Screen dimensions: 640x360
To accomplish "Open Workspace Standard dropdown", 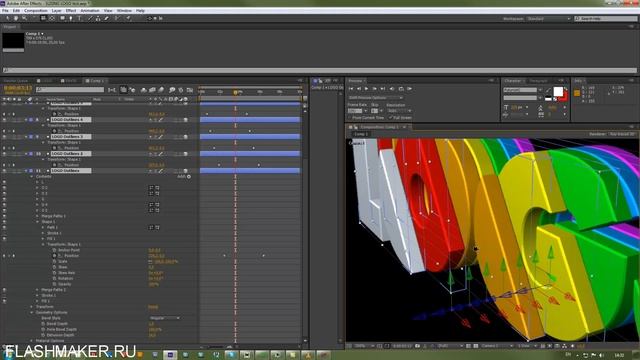I will [549, 19].
